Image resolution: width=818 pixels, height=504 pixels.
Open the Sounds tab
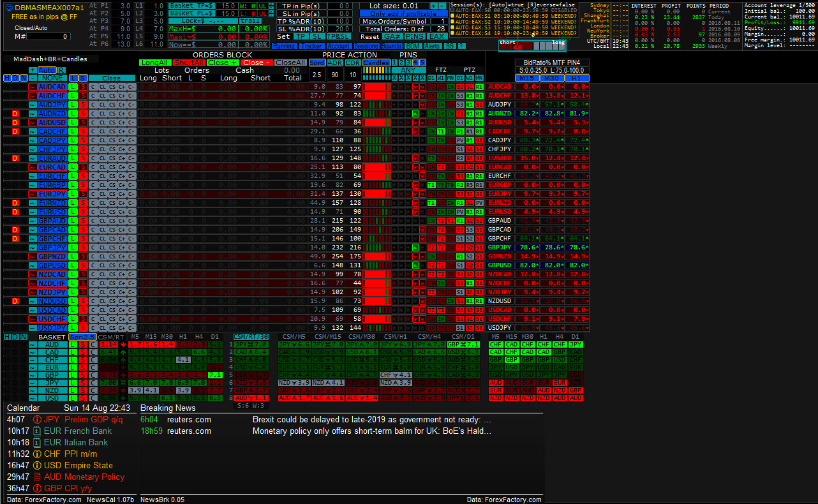click(392, 46)
